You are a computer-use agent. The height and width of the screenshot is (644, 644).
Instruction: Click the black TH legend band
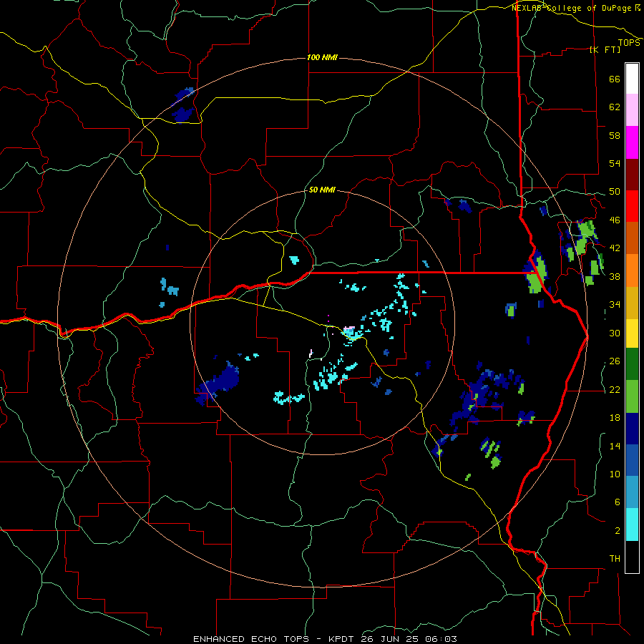point(632,557)
